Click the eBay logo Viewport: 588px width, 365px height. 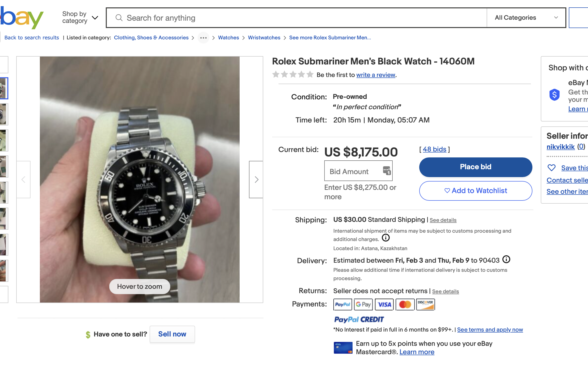coord(22,17)
